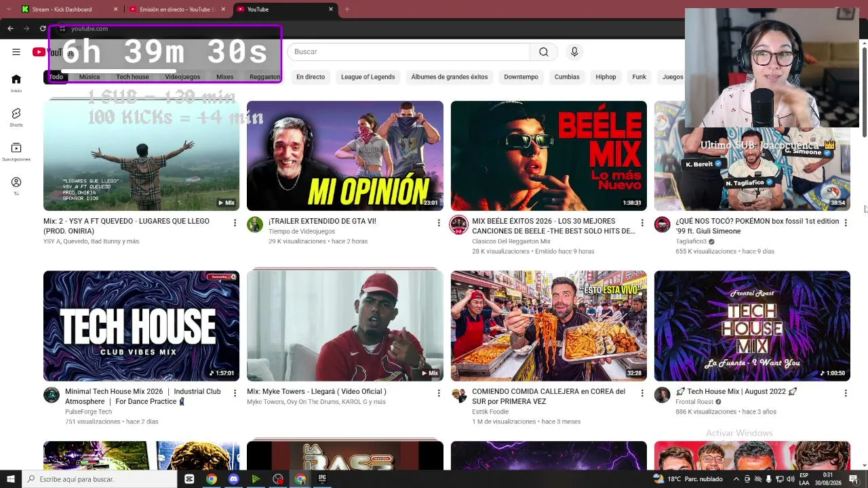The height and width of the screenshot is (488, 868).
Task: Filter by the Hiphop chip
Action: click(606, 77)
